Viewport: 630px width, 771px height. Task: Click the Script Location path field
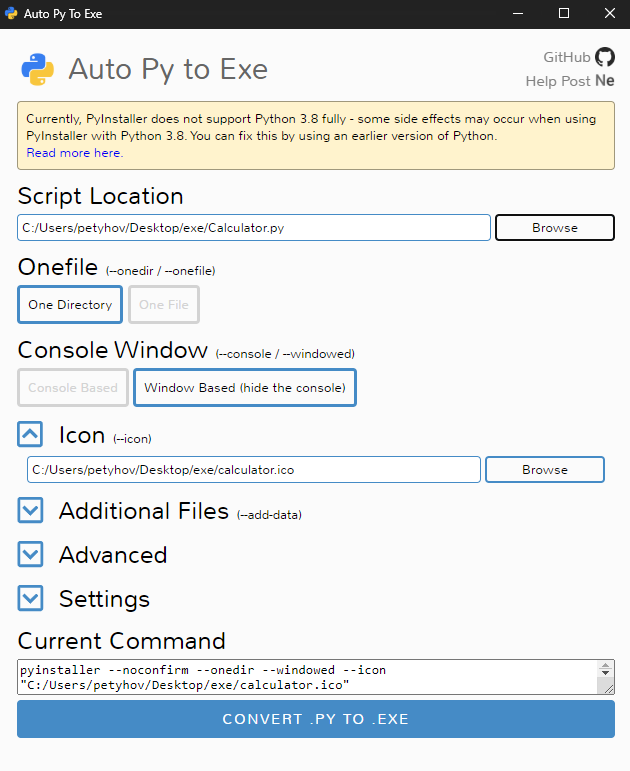[x=254, y=228]
